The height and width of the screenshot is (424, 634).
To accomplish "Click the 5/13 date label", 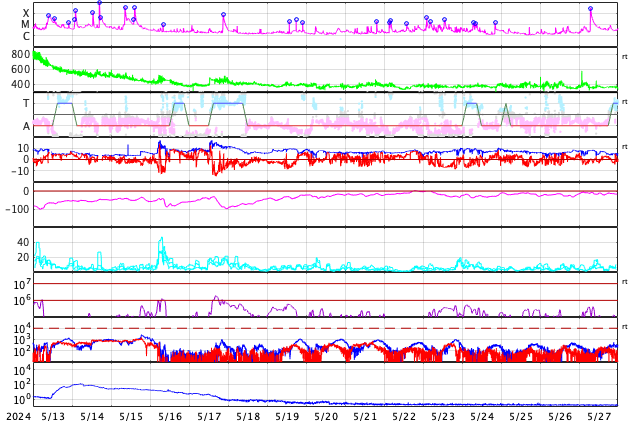I will point(53,417).
